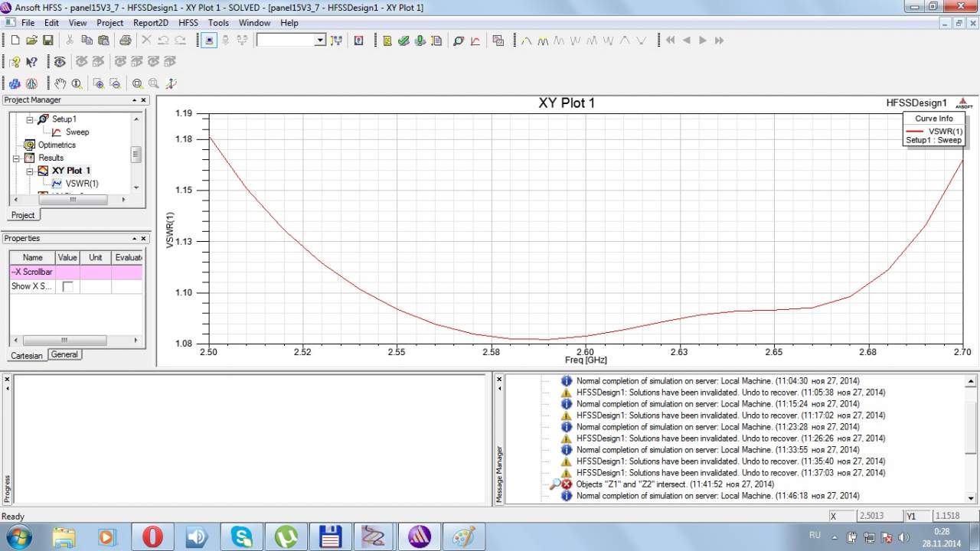This screenshot has height=551, width=980.
Task: Click the Validate green checkmark icon
Action: pos(403,40)
